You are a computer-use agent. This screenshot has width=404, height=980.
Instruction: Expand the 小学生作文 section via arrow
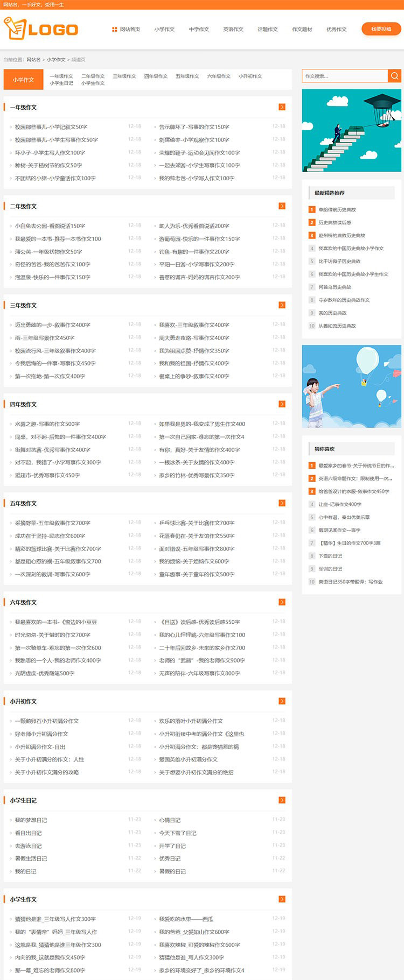(x=282, y=899)
